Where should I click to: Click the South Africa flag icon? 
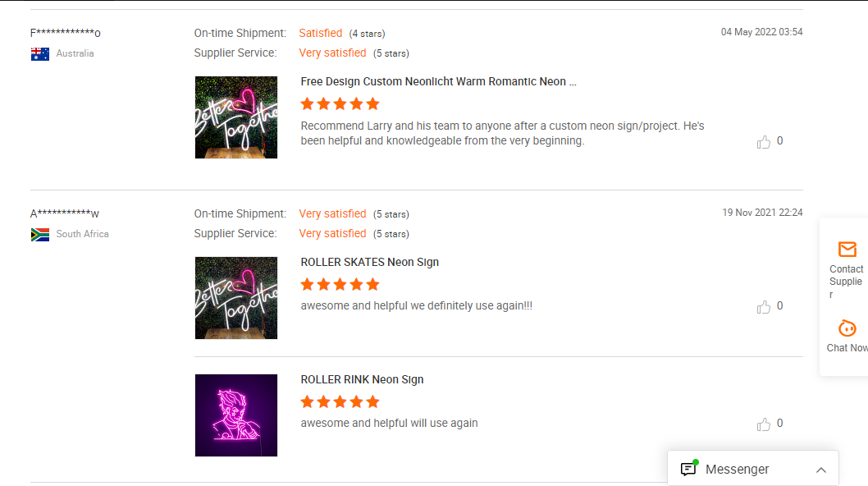point(40,235)
